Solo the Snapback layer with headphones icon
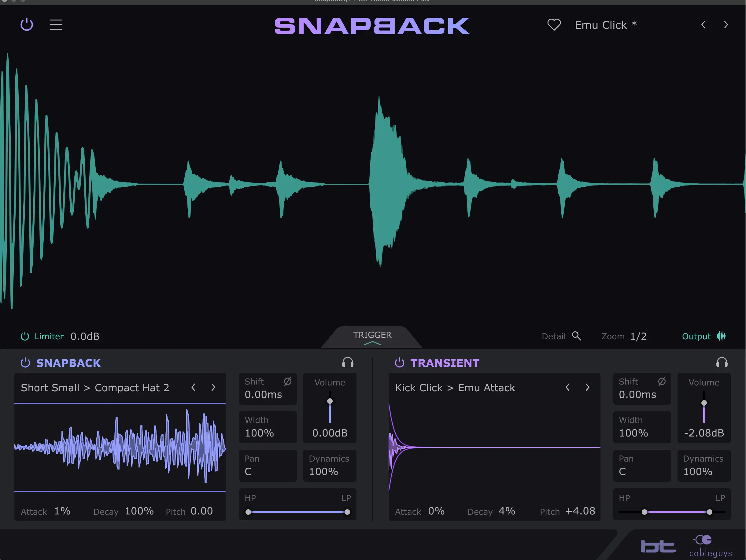 click(x=348, y=363)
